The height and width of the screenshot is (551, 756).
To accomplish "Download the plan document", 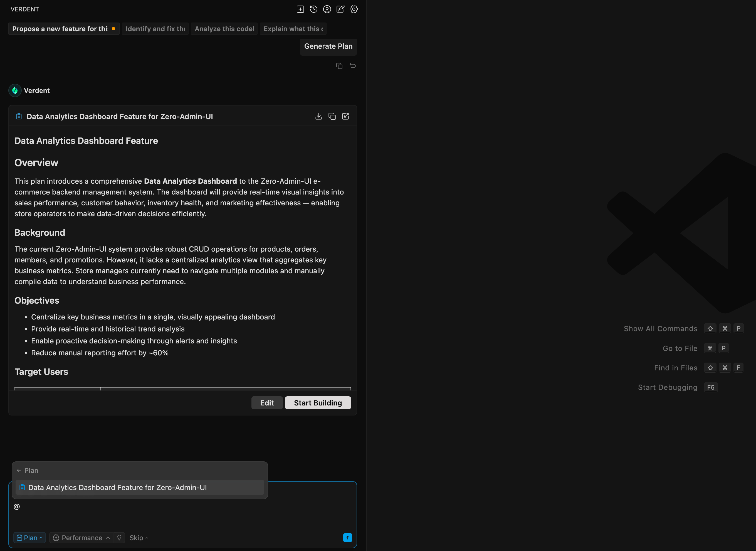I will [318, 116].
